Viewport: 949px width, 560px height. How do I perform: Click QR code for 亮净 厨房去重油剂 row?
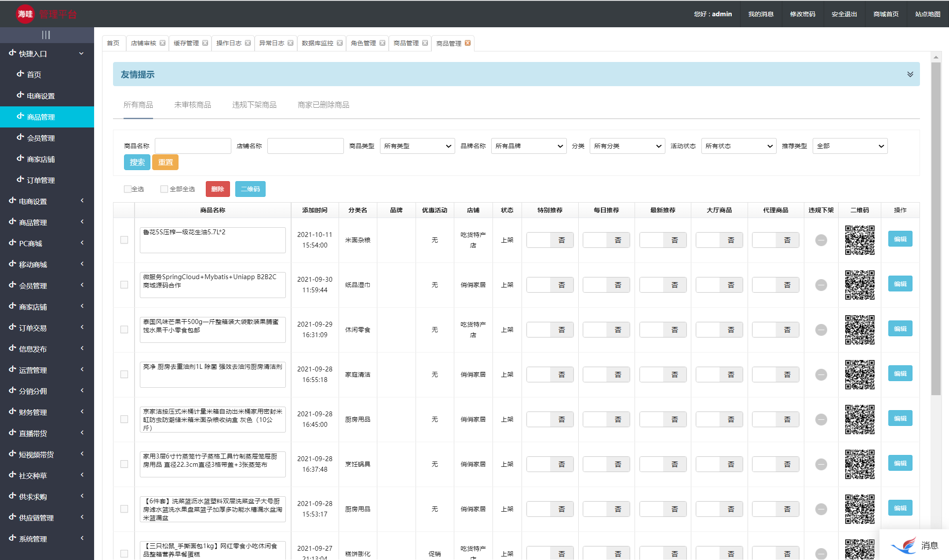click(x=860, y=375)
